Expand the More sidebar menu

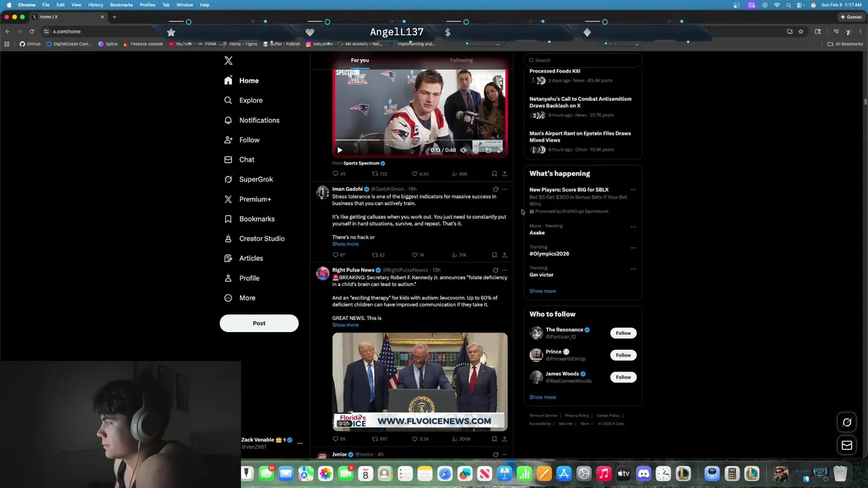tap(239, 298)
